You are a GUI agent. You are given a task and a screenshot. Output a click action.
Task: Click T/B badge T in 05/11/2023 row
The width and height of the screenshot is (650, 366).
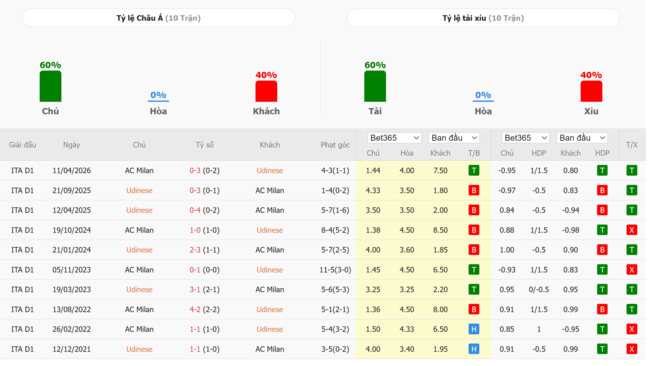click(x=474, y=270)
